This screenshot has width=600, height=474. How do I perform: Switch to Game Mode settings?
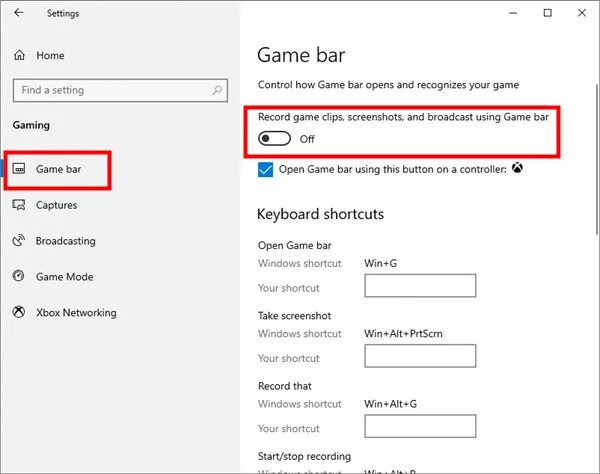point(65,277)
